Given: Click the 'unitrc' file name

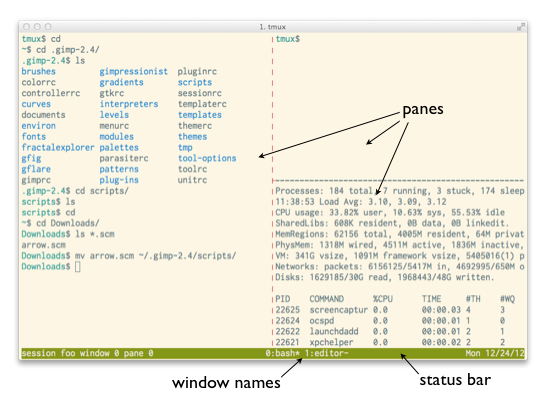Looking at the screenshot, I should (192, 180).
